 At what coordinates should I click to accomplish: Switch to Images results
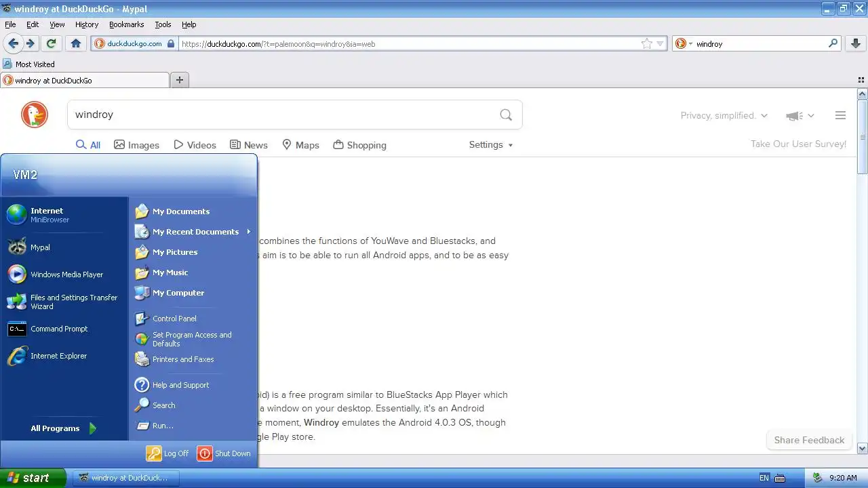click(x=136, y=145)
